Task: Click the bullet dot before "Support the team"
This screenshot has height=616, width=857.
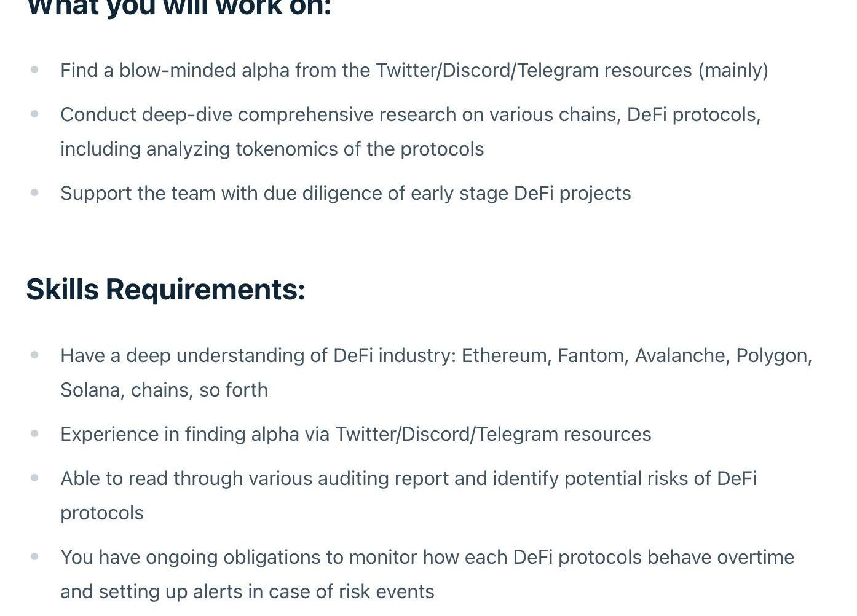Action: (x=34, y=192)
